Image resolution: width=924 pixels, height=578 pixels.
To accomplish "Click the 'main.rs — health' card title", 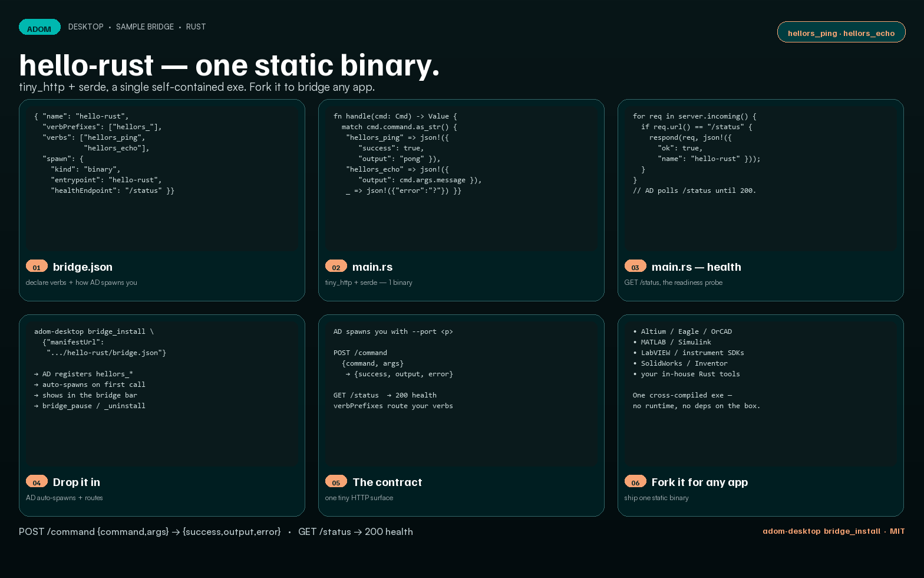I will [x=696, y=267].
